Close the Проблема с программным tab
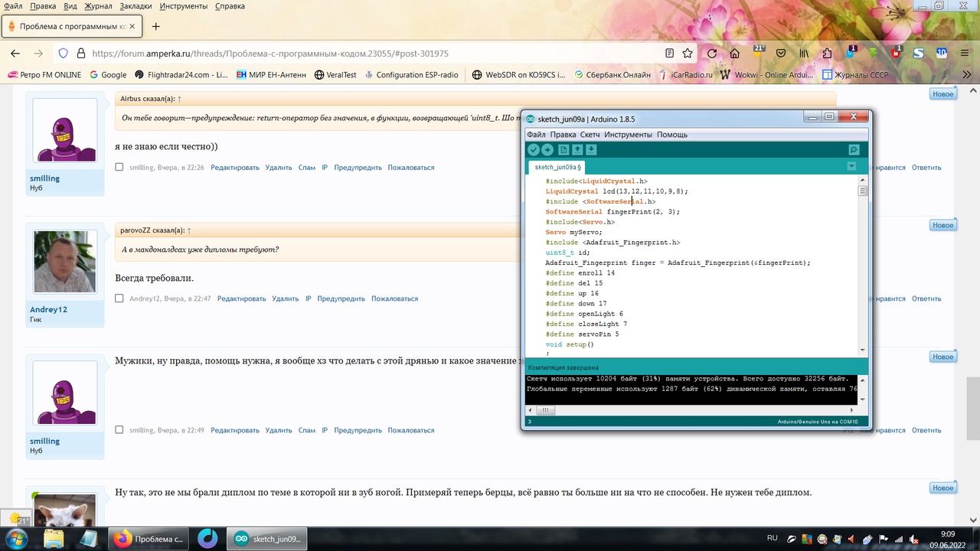980x551 pixels. [x=132, y=26]
